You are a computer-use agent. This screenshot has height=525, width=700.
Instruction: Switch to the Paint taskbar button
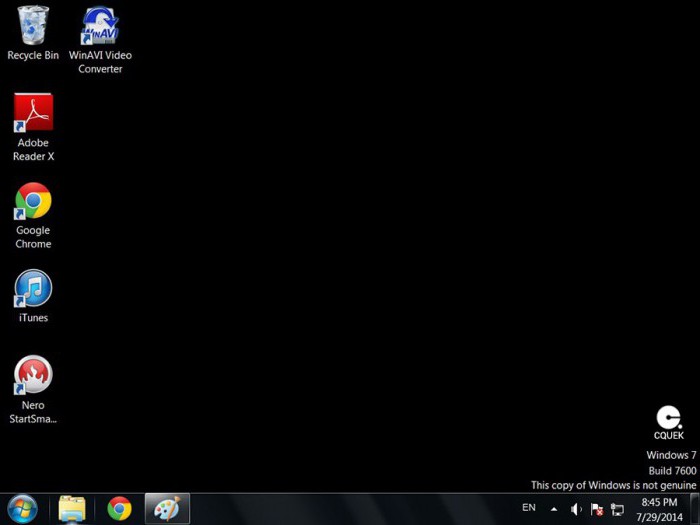(x=167, y=509)
